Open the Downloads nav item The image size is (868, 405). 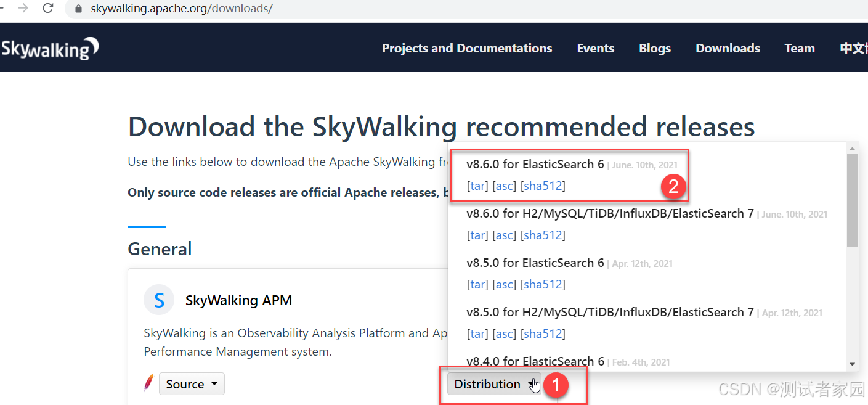[x=728, y=48]
